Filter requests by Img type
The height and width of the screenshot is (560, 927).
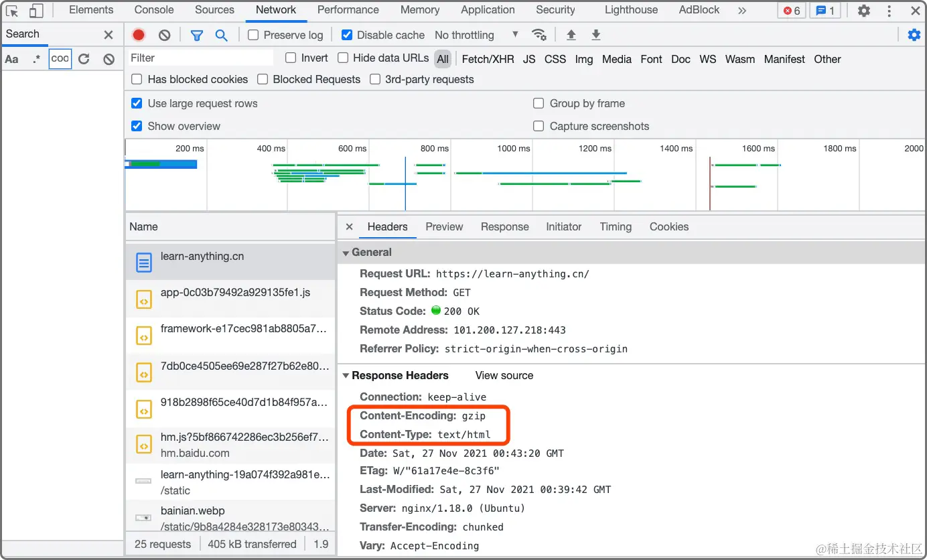pyautogui.click(x=583, y=59)
